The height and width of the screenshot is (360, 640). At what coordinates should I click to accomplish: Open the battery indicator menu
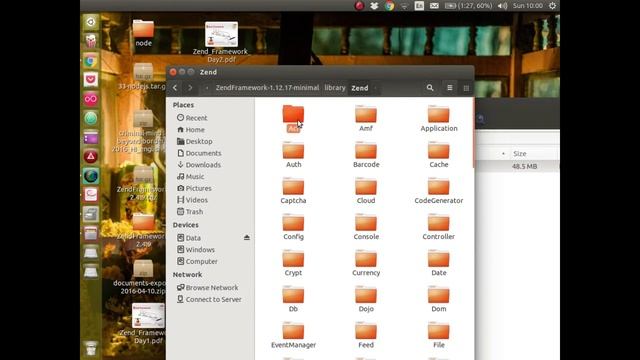click(468, 6)
